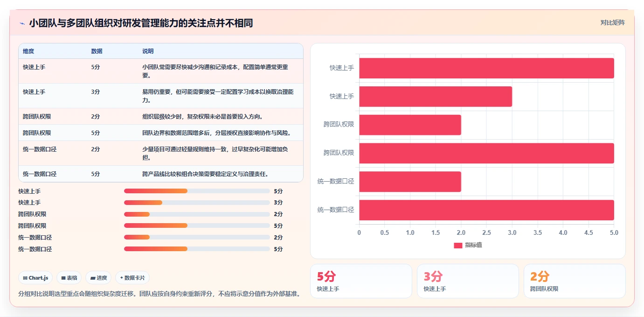Open the 2分 跨团队权限 data card
The image size is (644, 317).
coord(575,281)
